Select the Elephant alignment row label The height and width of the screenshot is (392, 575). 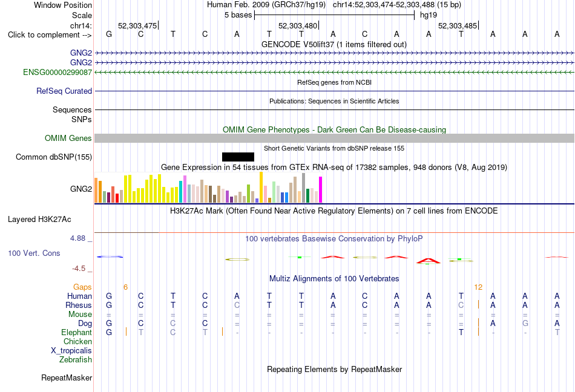(x=77, y=332)
